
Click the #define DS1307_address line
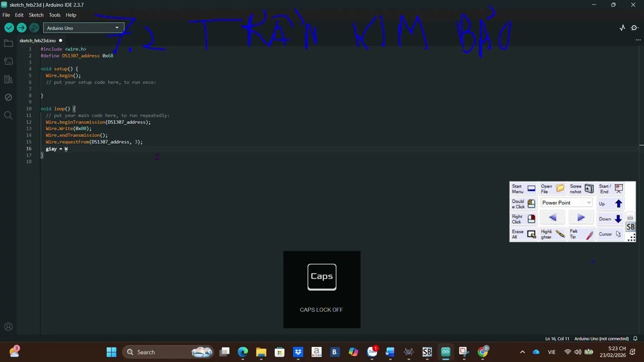point(77,56)
